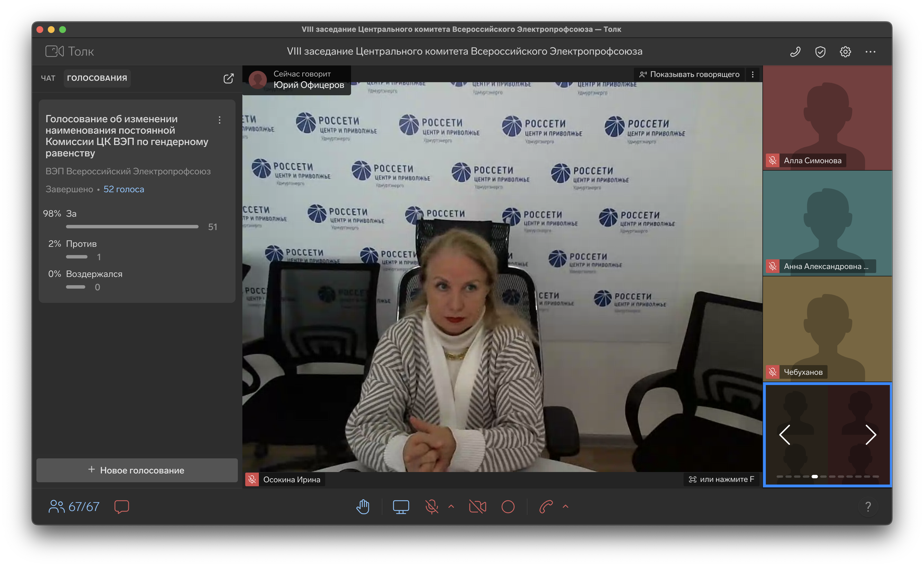Select Анна Александровна participant tile
924x567 pixels.
pos(827,224)
